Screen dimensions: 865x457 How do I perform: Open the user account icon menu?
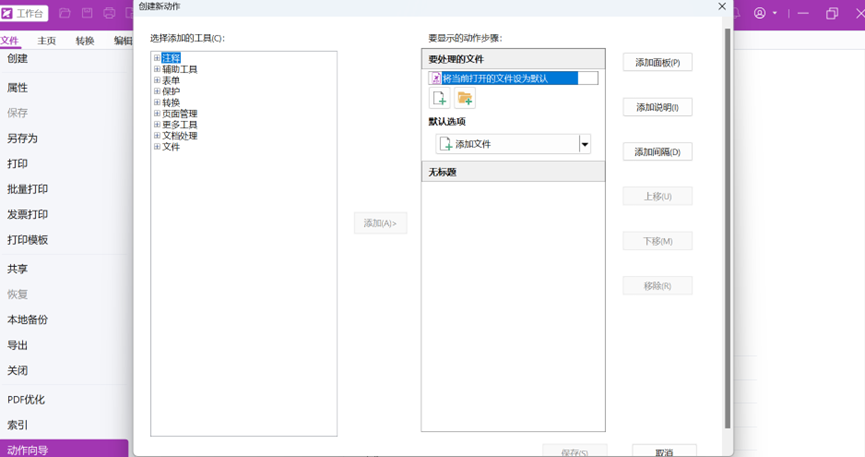point(765,13)
